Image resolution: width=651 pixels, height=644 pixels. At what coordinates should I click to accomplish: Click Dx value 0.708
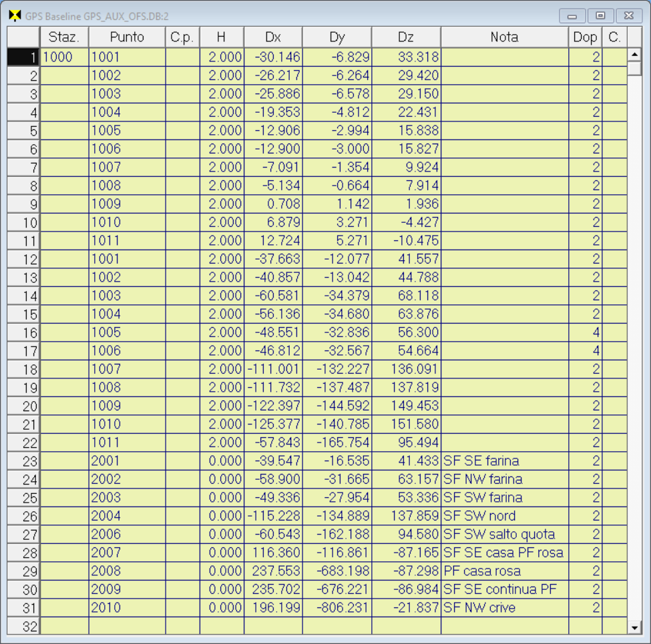(273, 204)
